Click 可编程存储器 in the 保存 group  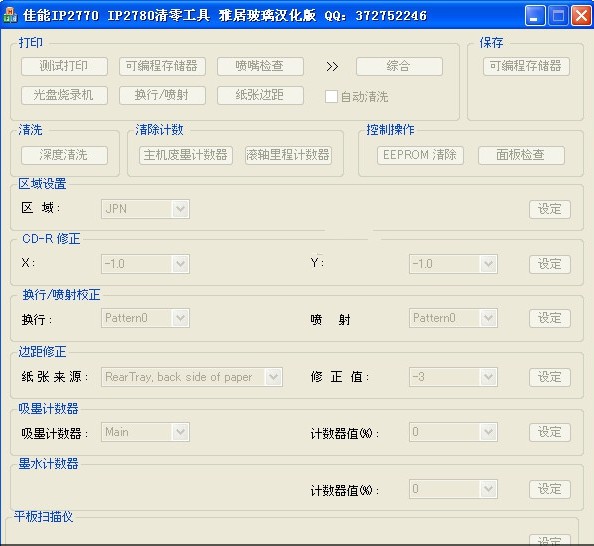pyautogui.click(x=526, y=66)
